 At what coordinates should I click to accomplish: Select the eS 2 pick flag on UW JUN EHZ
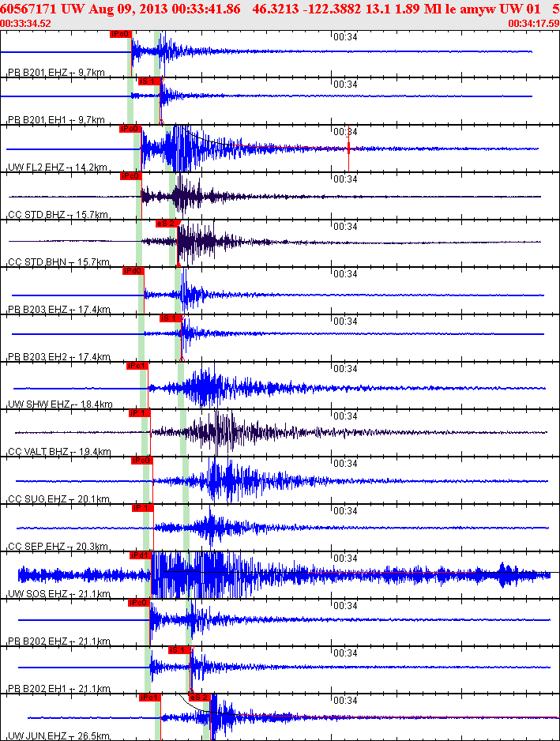coord(199,698)
